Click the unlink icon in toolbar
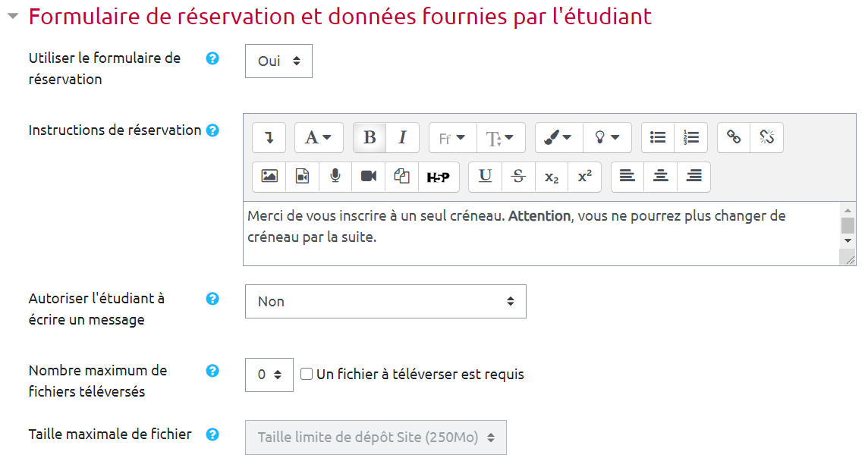 coord(766,137)
